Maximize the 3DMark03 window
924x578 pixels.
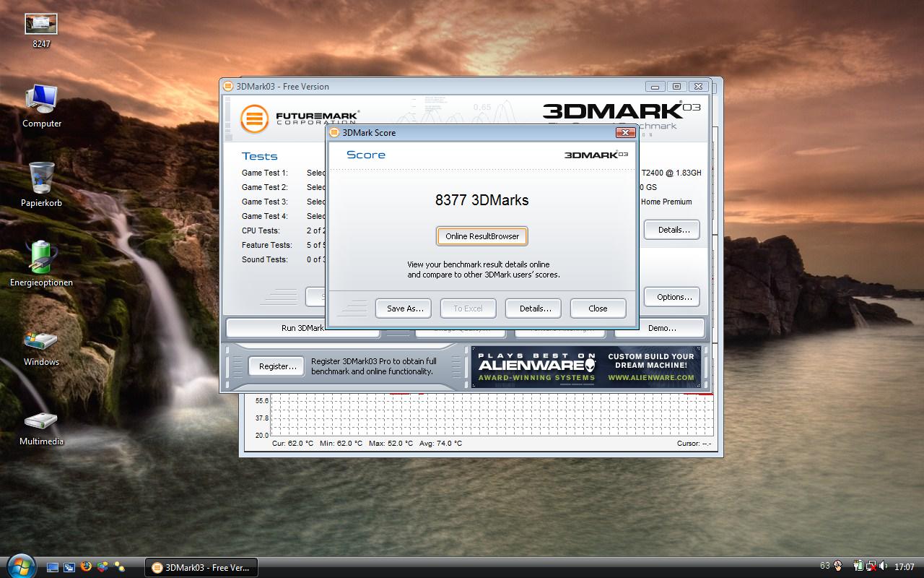676,86
